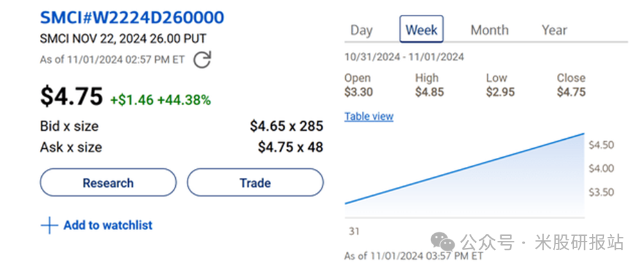Viewport: 644px width, 268px height.
Task: Click the Add to watchlist link
Action: click(x=108, y=225)
